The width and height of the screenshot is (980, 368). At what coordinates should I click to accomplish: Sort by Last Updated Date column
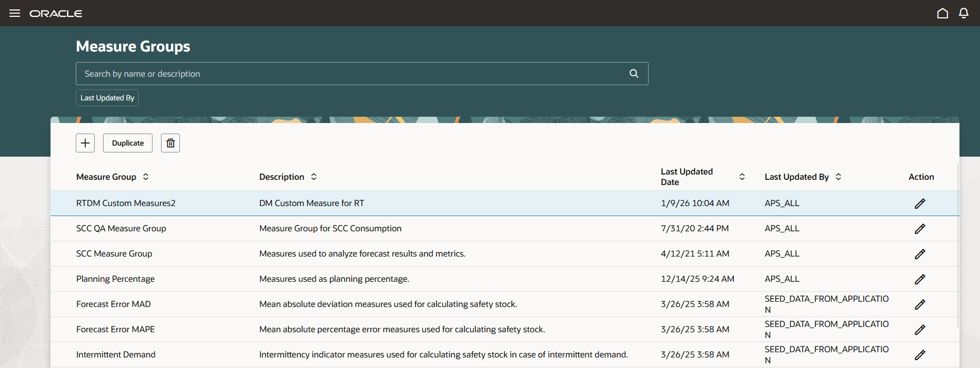coord(742,177)
